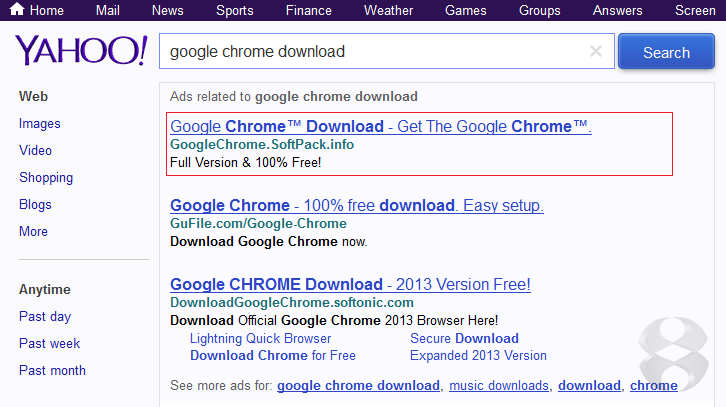Open Finance in top navigation
Viewport: 726px width, 407px height.
pyautogui.click(x=309, y=10)
